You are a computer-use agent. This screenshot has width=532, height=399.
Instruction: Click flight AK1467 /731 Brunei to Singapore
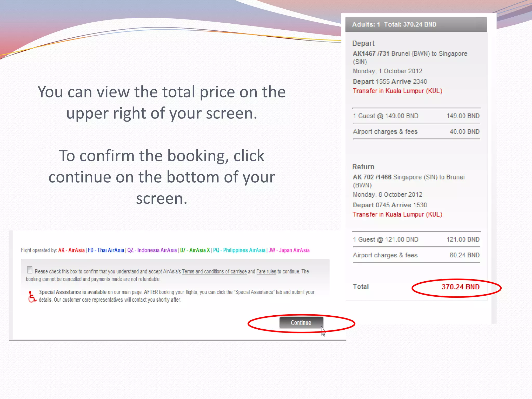[410, 58]
